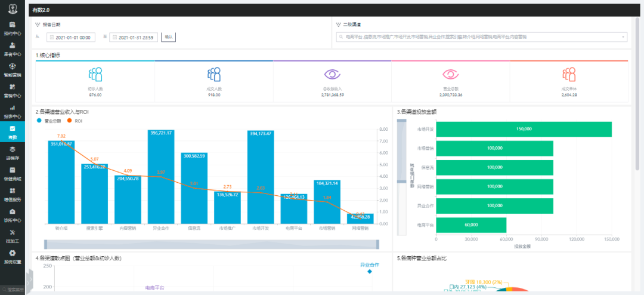This screenshot has height=295, width=644.
Task: Click the heading 3.各渠道投放金额
Action: 417,112
